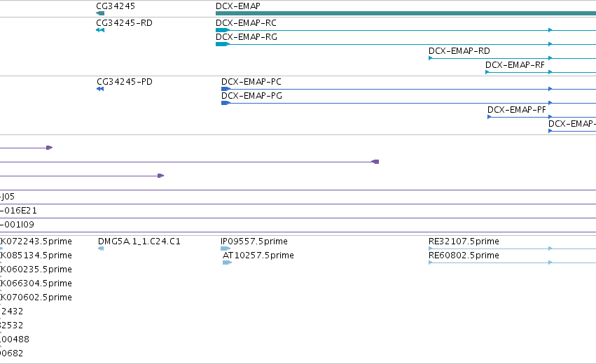Select the DCX-EMAP-RF start exon glyph
Viewport: 596px width, 364px height.
coord(487,72)
